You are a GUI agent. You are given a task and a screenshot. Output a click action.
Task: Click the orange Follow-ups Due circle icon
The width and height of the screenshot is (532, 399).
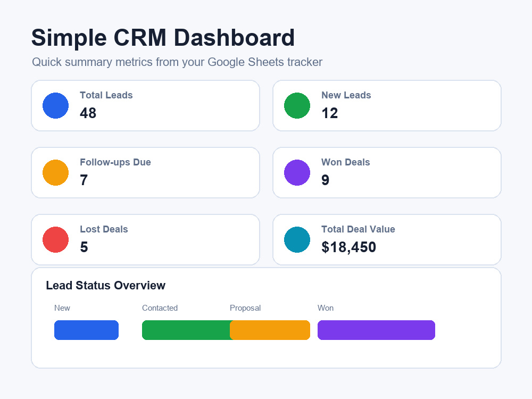56,173
